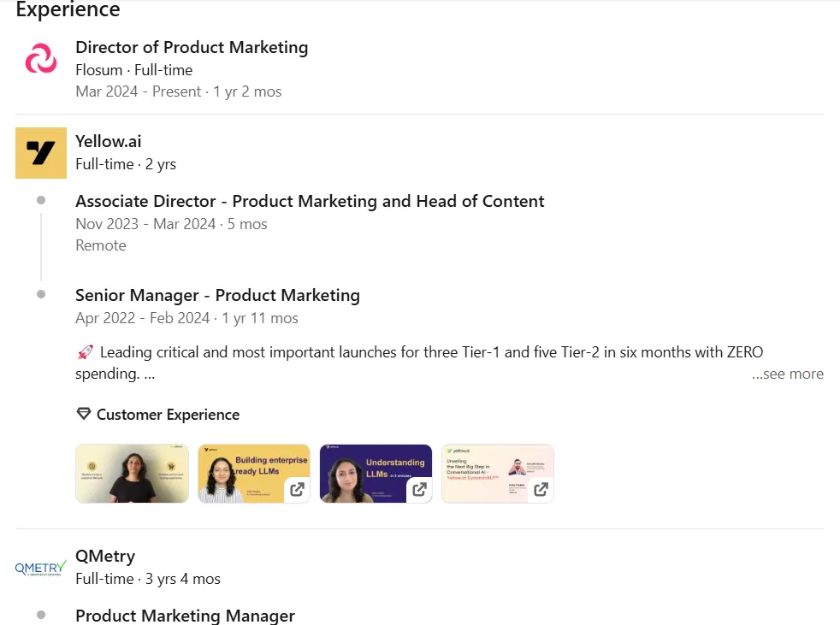Click the 'Leading critical and most important launches' description

coord(419,363)
